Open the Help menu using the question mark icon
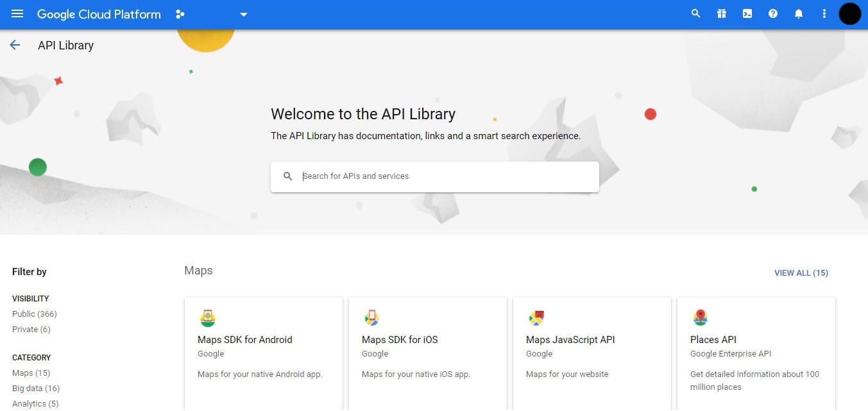This screenshot has width=868, height=411. pyautogui.click(x=772, y=13)
